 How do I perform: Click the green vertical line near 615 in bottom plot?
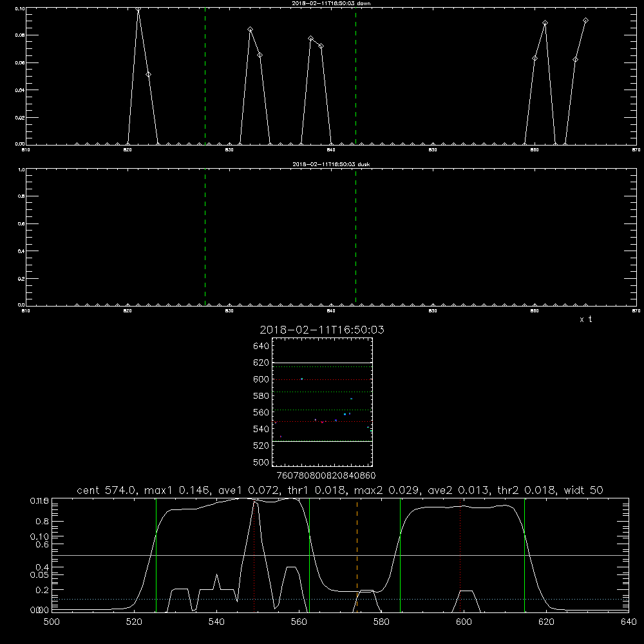click(x=524, y=555)
